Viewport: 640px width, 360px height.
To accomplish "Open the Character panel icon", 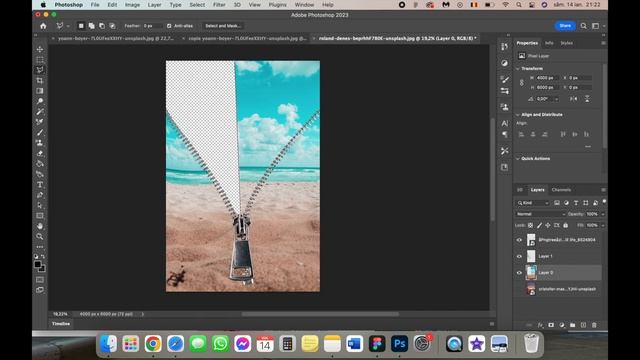I will pos(504,123).
